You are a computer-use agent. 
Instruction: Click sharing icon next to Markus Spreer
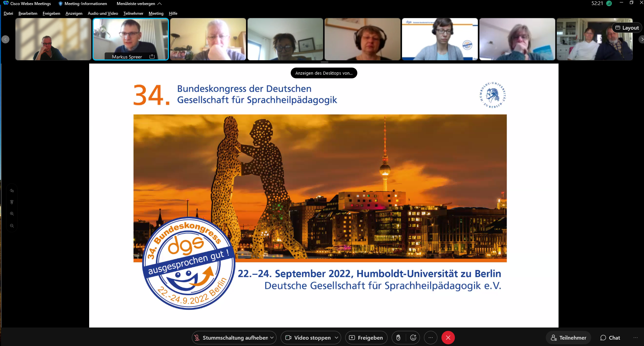coord(152,56)
